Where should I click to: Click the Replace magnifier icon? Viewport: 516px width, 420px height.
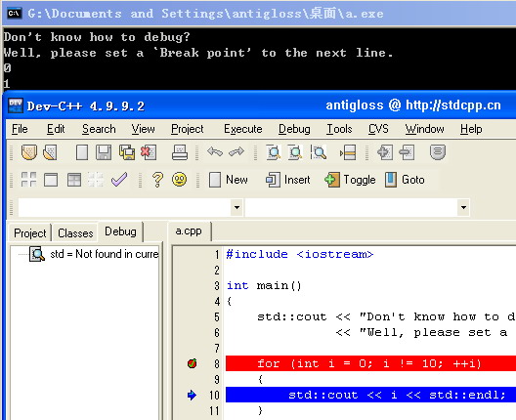coord(295,152)
